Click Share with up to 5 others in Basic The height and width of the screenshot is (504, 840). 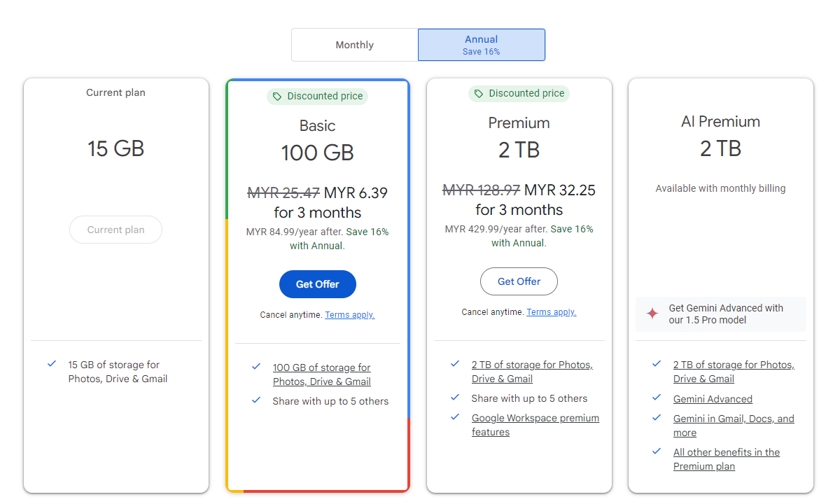click(x=330, y=401)
